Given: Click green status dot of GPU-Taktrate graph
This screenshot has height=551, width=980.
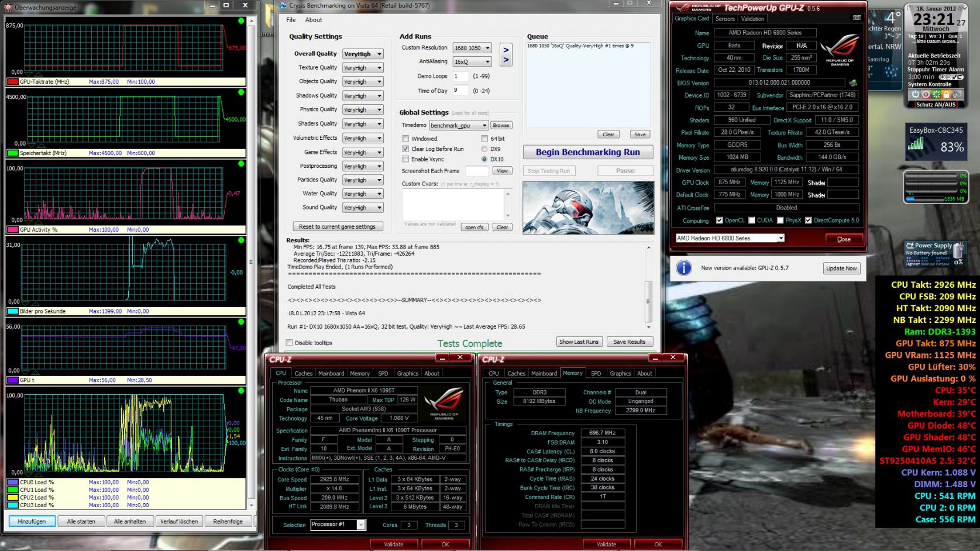Looking at the screenshot, I should pos(241,21).
